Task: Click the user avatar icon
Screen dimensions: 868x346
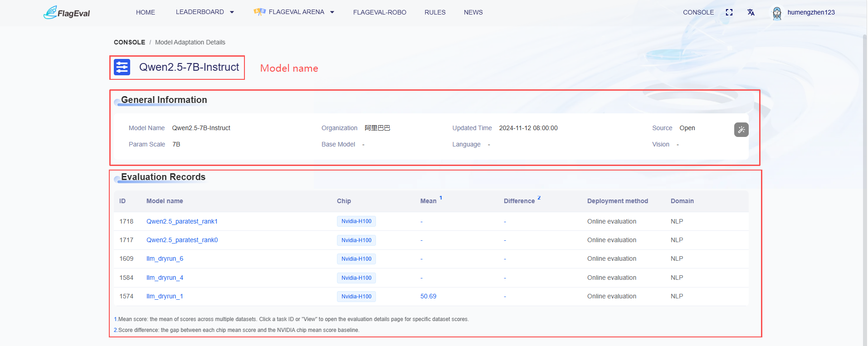Action: point(777,13)
